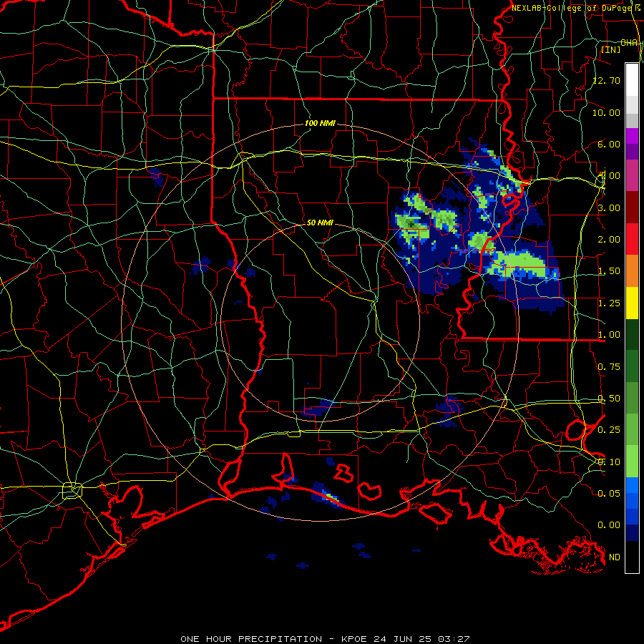Click the OHA product label
The image size is (644, 644).
click(629, 43)
